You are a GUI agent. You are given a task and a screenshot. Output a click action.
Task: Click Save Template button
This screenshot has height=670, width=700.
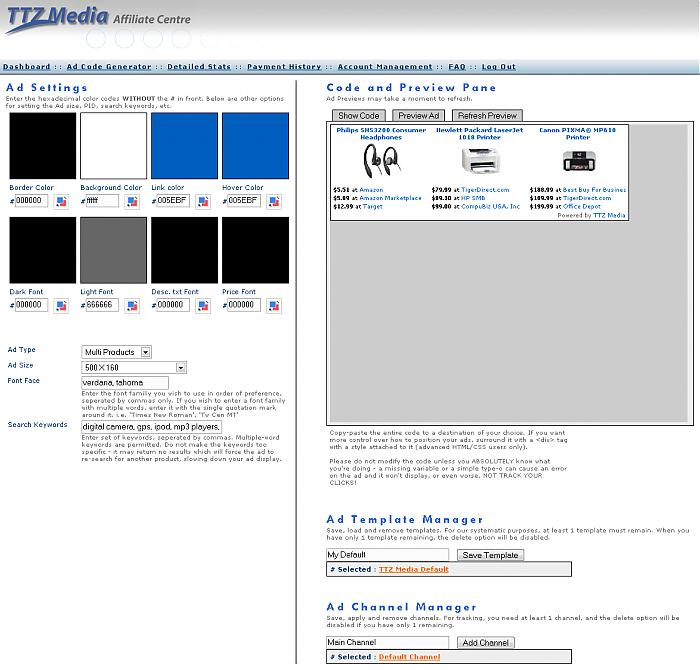(490, 555)
